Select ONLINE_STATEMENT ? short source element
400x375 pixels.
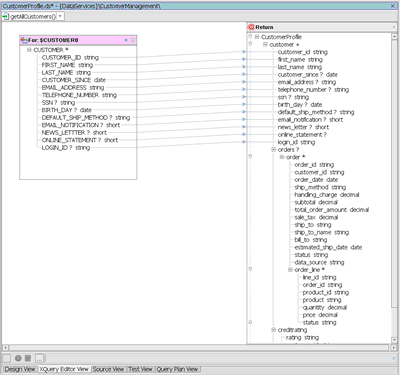80,140
